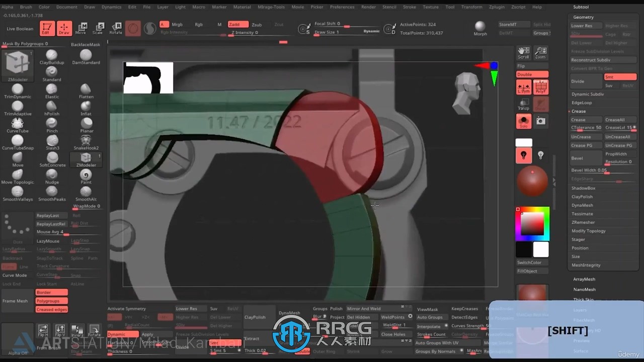Open the Zplugin menu
644x362 pixels.
tap(497, 7)
